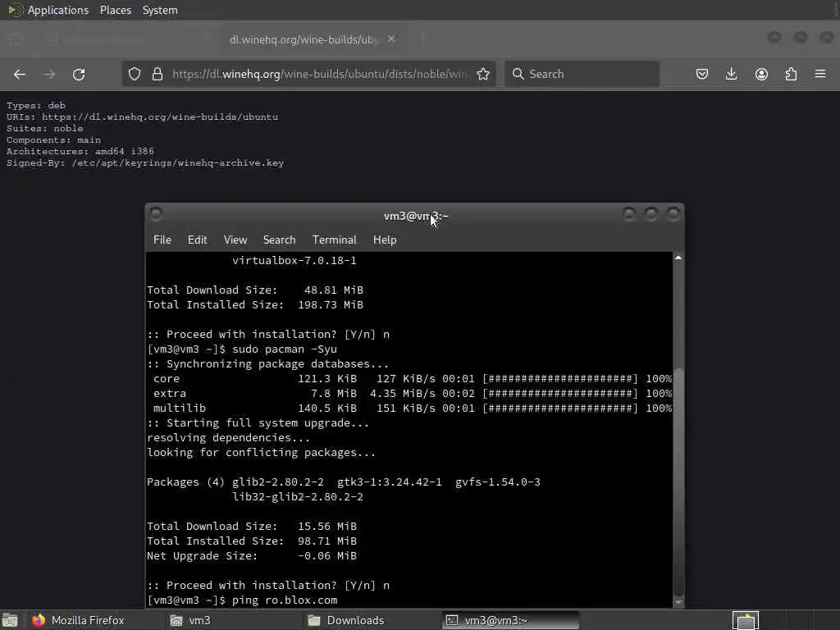Viewport: 840px width, 630px height.
Task: Click 'sudo pacman -Syu' command text
Action: point(285,349)
